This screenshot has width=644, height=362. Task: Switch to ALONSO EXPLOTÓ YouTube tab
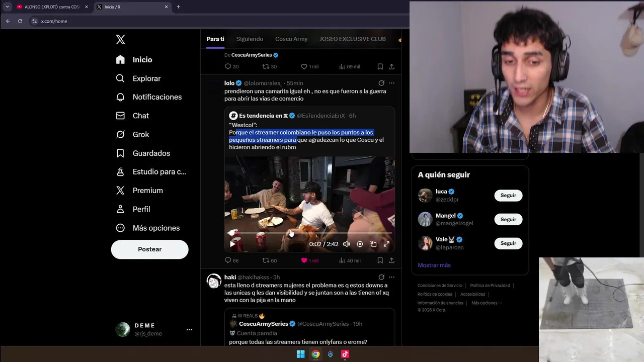pos(52,7)
